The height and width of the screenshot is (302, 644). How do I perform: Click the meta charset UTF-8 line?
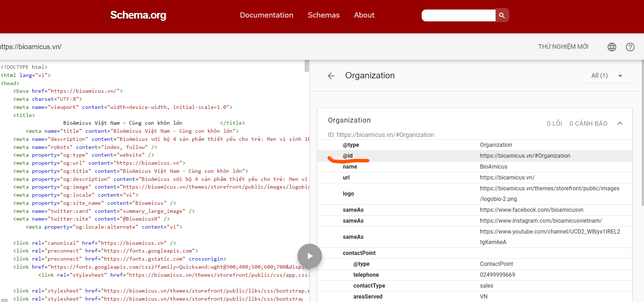tap(48, 99)
